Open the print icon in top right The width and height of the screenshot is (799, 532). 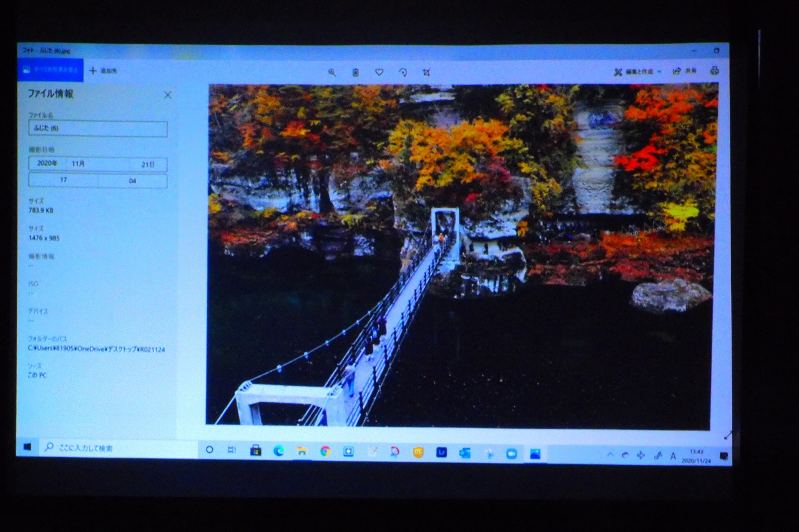pos(714,71)
